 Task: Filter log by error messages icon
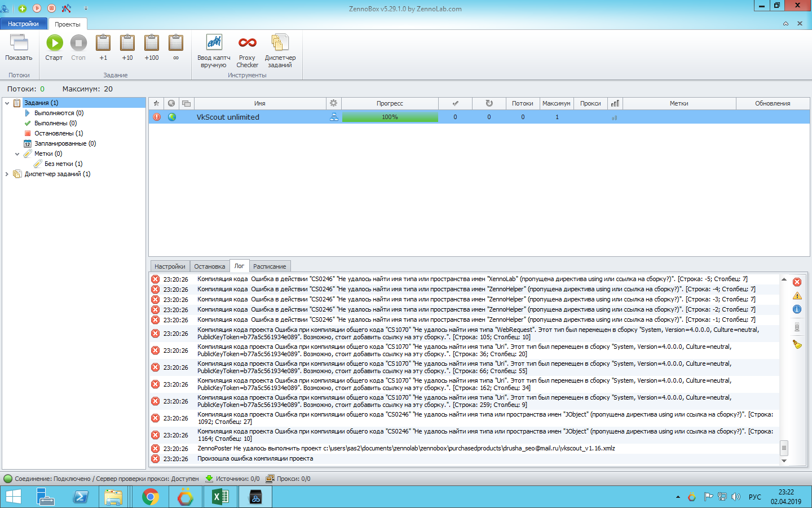pyautogui.click(x=797, y=282)
